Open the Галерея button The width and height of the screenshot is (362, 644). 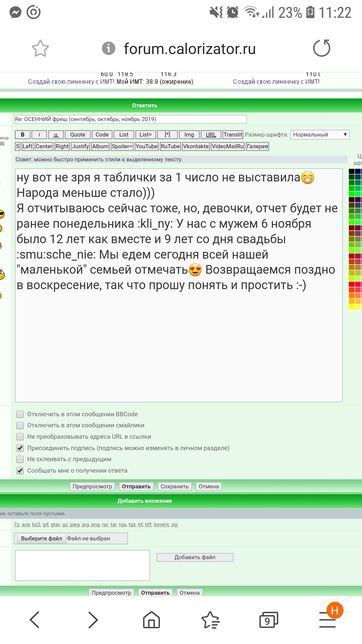(x=257, y=146)
